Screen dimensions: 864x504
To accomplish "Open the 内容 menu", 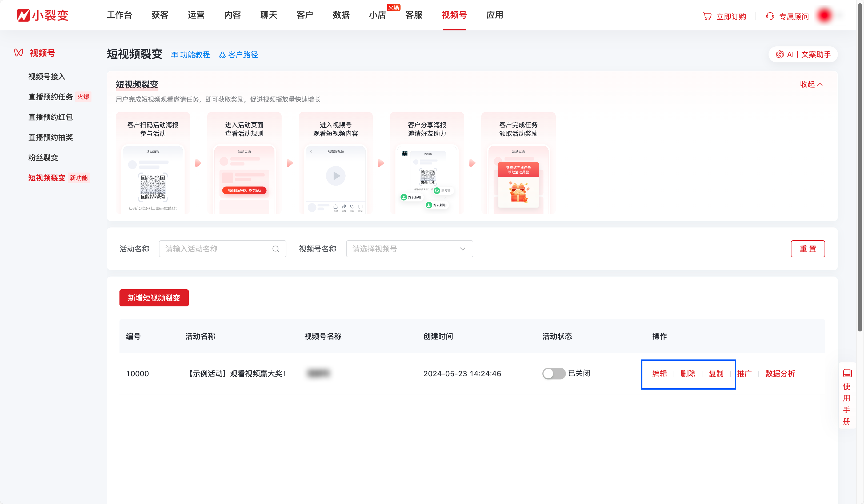I will [x=233, y=15].
